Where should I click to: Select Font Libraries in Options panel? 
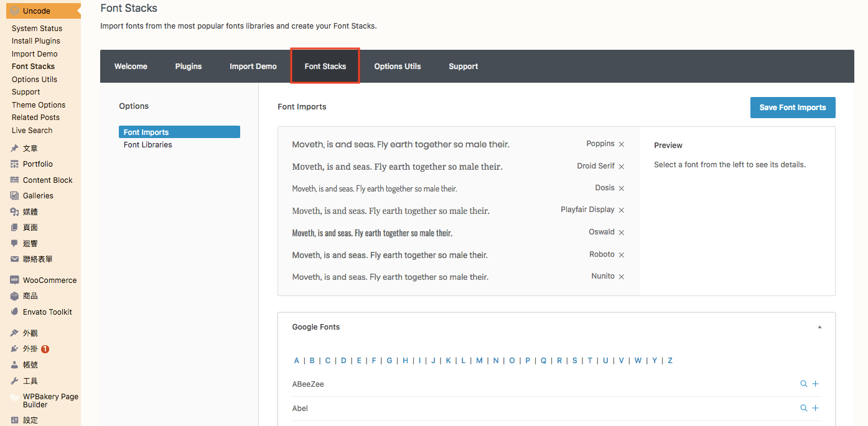click(147, 145)
